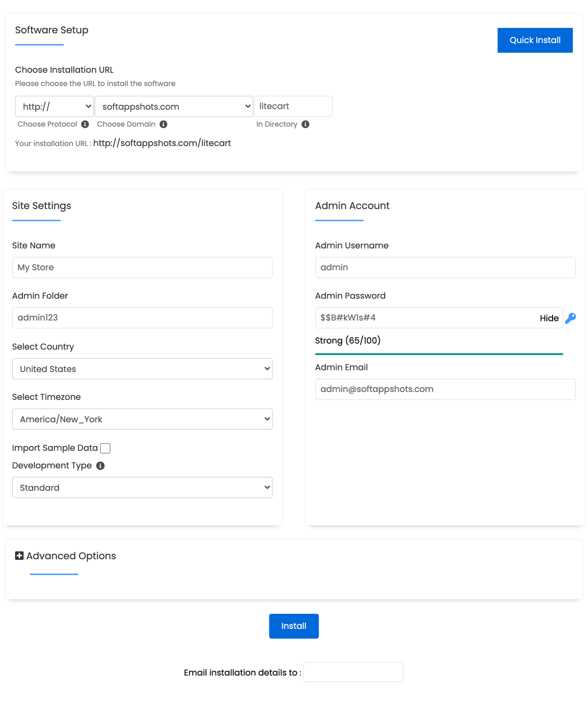Image resolution: width=588 pixels, height=718 pixels.
Task: Open the Select Country dropdown
Action: [x=142, y=369]
